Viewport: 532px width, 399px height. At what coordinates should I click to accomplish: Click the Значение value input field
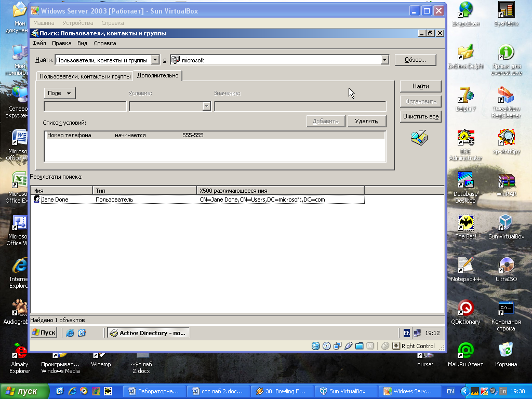coord(300,106)
